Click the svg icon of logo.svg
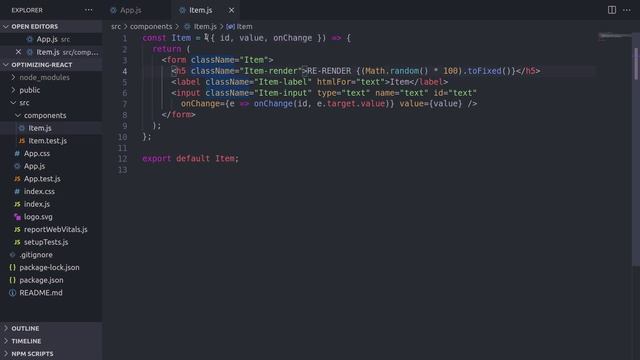This screenshot has width=640, height=360. click(x=17, y=217)
